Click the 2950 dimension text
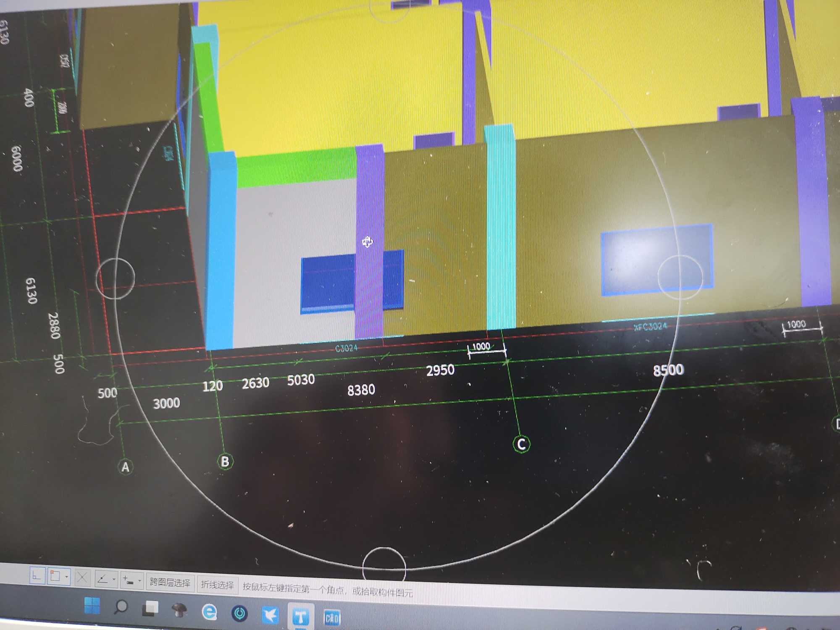Viewport: 840px width, 630px height. tap(440, 370)
